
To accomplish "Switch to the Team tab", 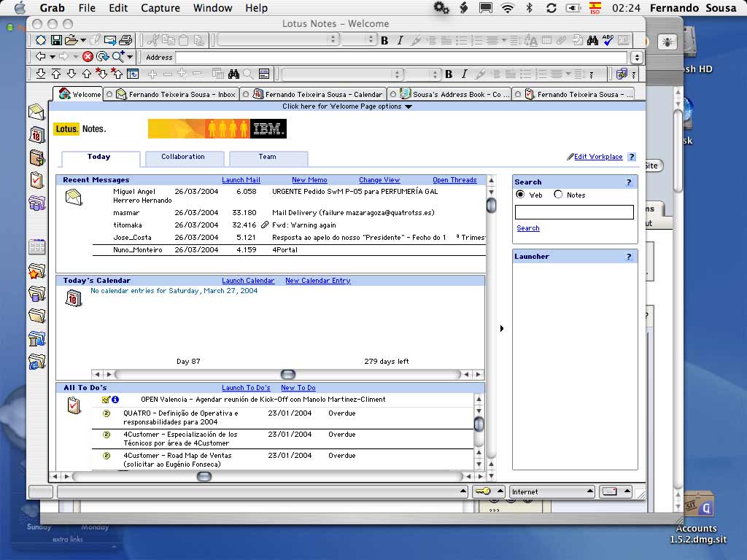I will coord(267,157).
